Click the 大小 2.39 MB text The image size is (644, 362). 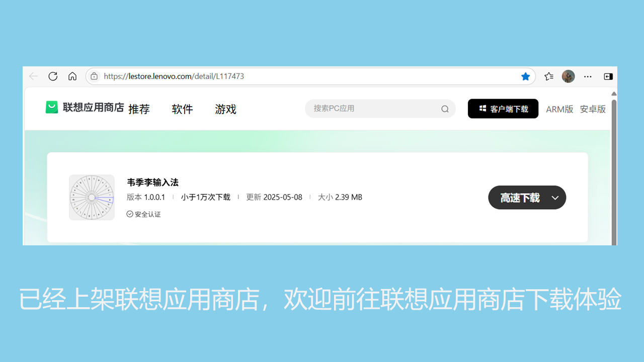click(340, 197)
